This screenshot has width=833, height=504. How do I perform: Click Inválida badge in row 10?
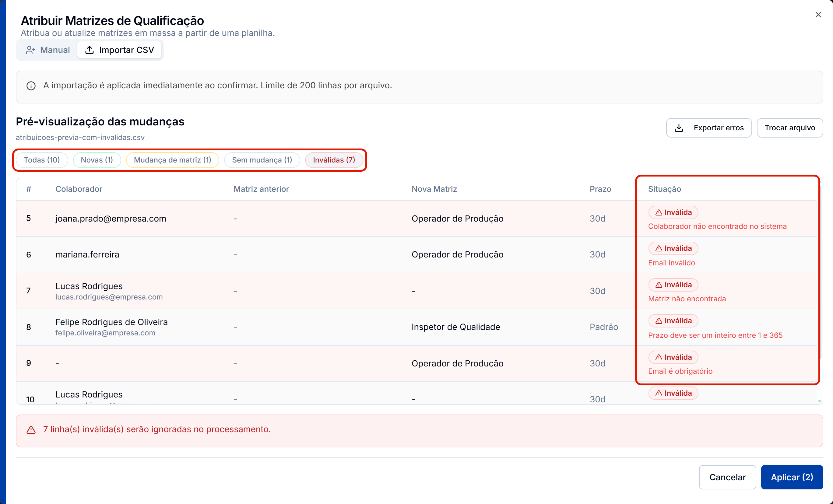click(673, 393)
